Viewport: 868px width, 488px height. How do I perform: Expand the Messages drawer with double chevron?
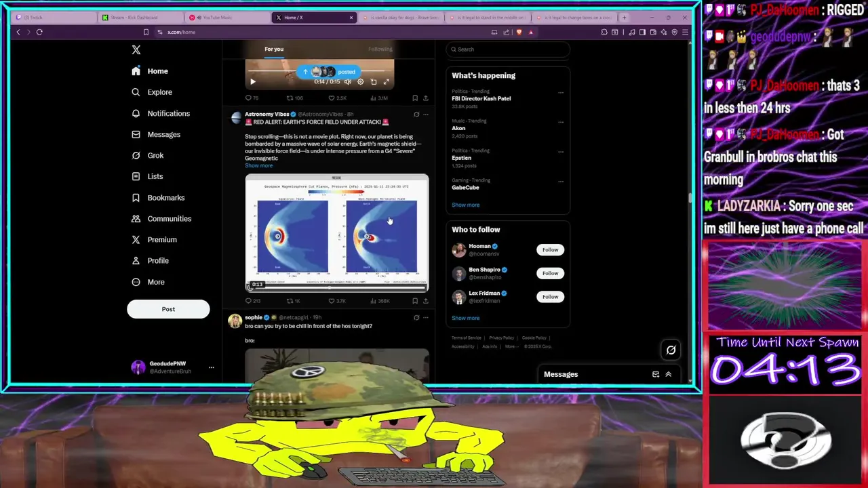[x=668, y=374]
